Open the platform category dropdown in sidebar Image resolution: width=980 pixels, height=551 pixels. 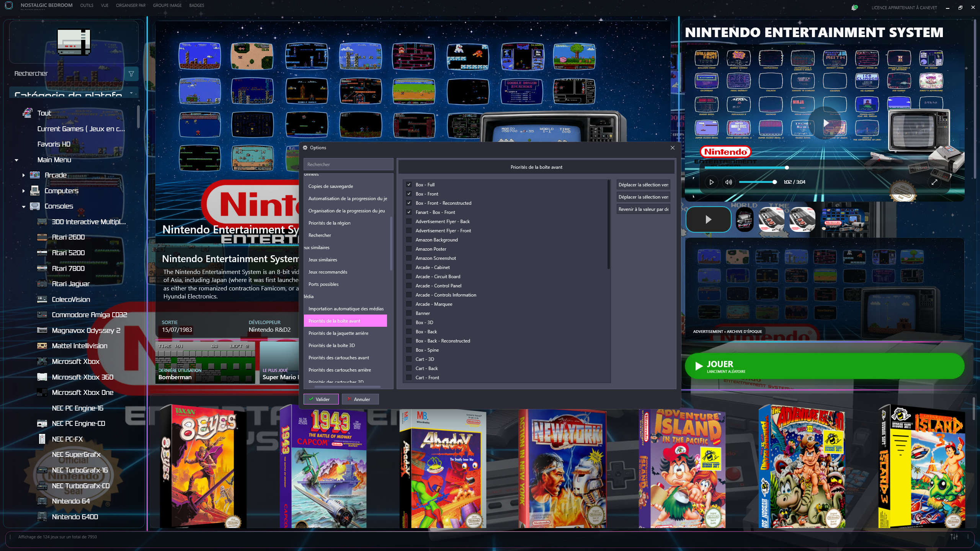pos(73,93)
